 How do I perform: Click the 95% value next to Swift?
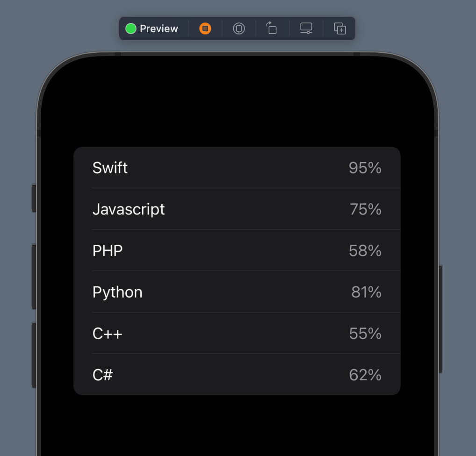point(365,168)
